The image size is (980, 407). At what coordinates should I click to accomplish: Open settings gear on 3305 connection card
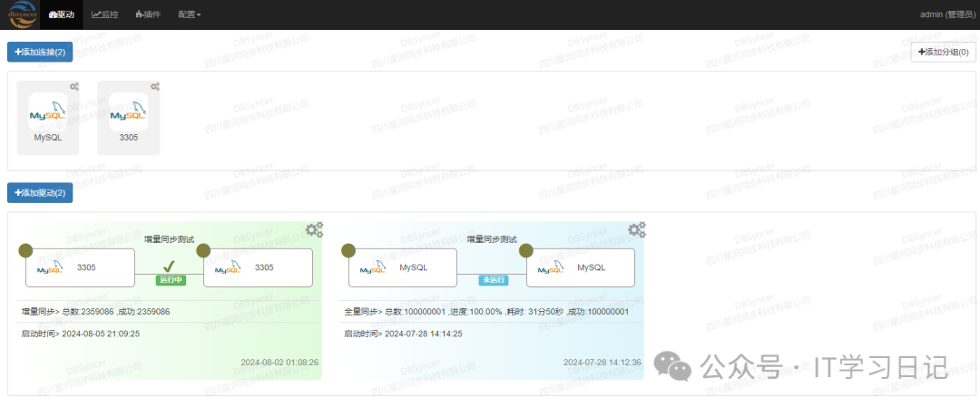[155, 87]
